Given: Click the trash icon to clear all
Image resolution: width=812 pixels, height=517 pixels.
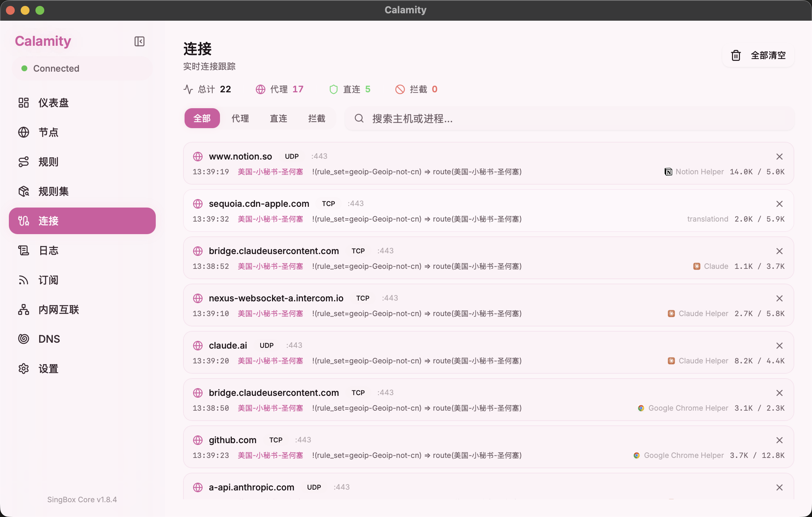Looking at the screenshot, I should [736, 55].
